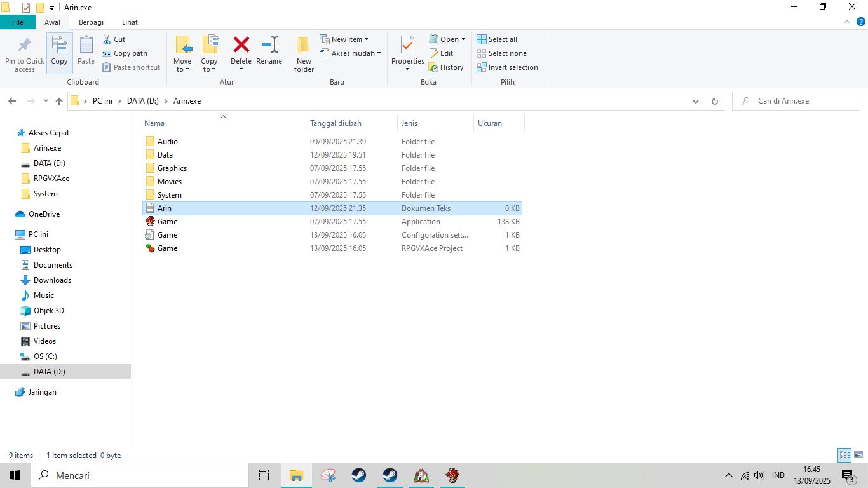
Task: Click Select none
Action: coord(501,53)
